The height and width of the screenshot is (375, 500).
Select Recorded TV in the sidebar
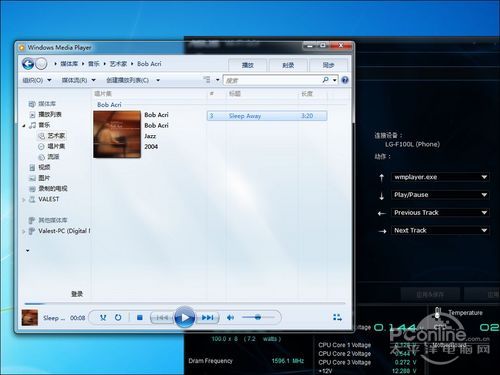pos(48,189)
